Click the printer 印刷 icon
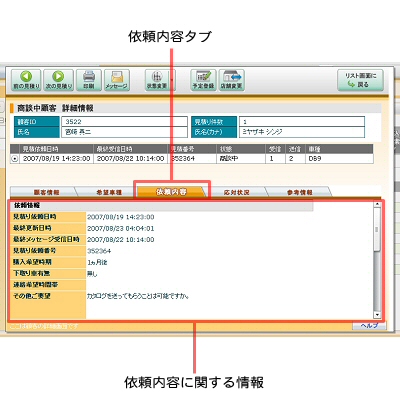Viewport: 400px width, 400px height. (x=89, y=80)
